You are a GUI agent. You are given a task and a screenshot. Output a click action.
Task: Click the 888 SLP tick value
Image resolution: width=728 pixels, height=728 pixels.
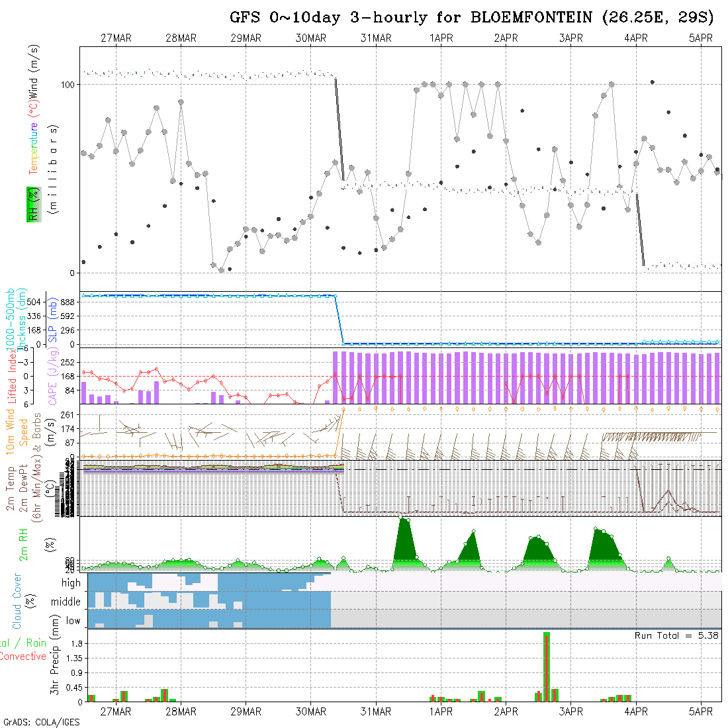point(68,302)
